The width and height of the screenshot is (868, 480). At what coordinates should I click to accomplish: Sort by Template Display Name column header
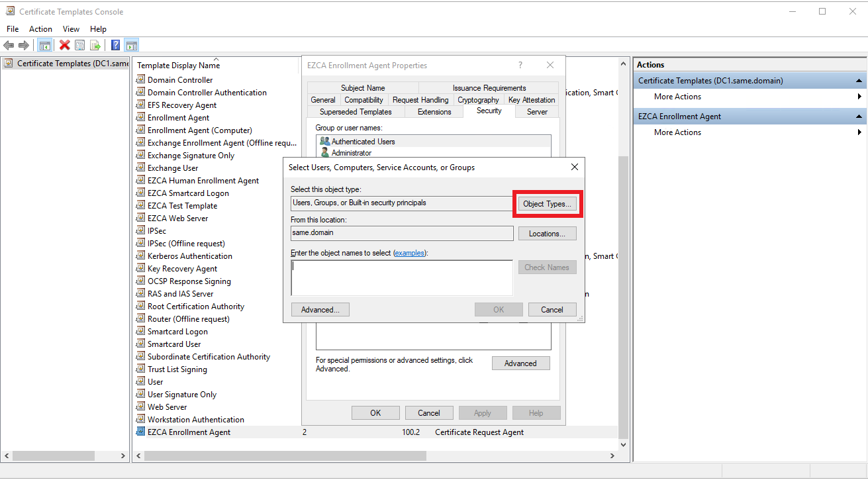(179, 66)
